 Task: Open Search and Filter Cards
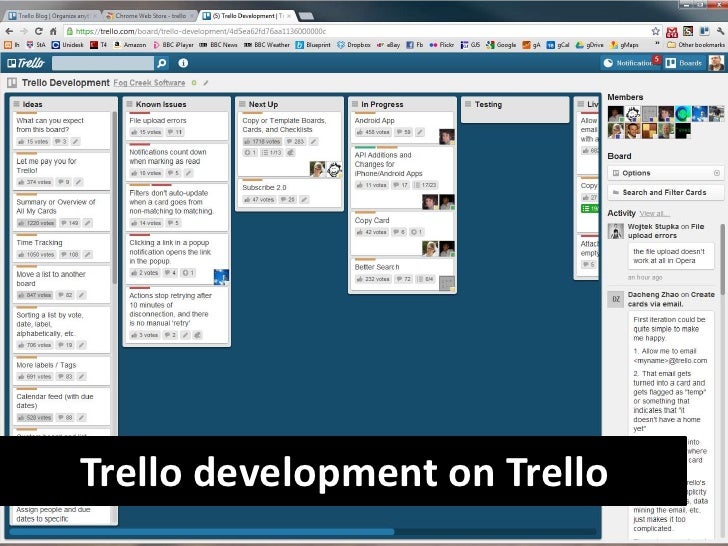point(665,192)
